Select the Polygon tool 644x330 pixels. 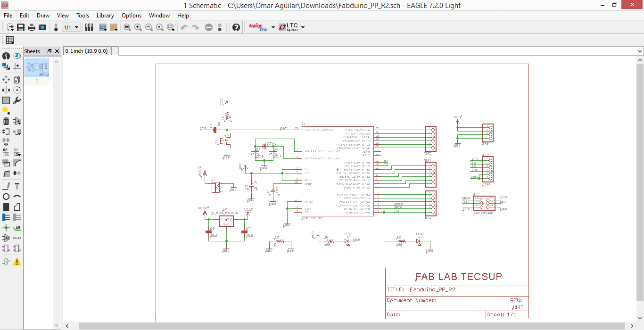(x=17, y=207)
